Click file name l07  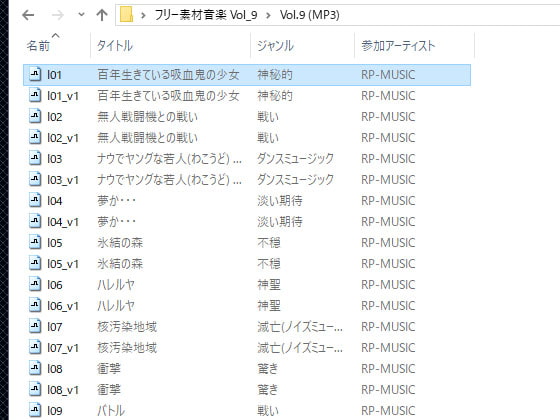(55, 327)
